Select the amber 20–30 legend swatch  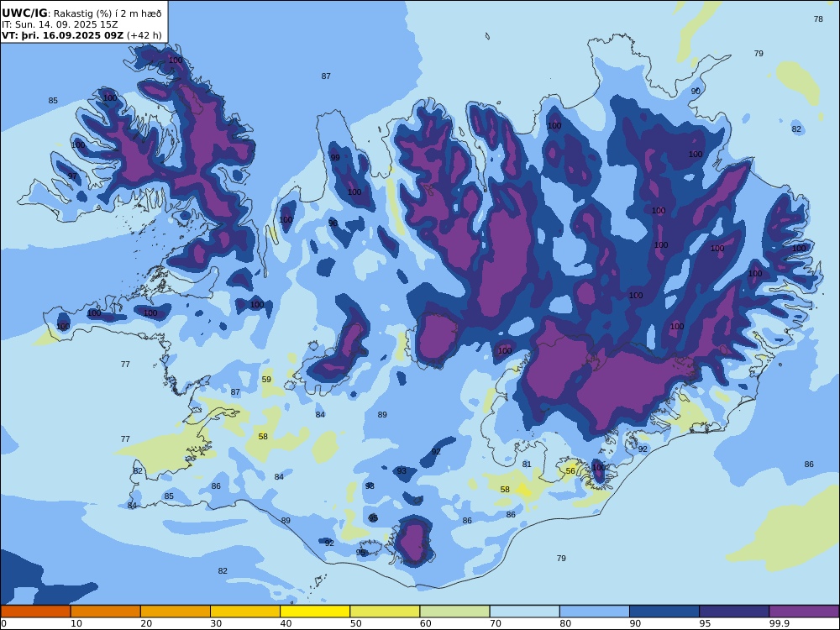click(x=176, y=612)
